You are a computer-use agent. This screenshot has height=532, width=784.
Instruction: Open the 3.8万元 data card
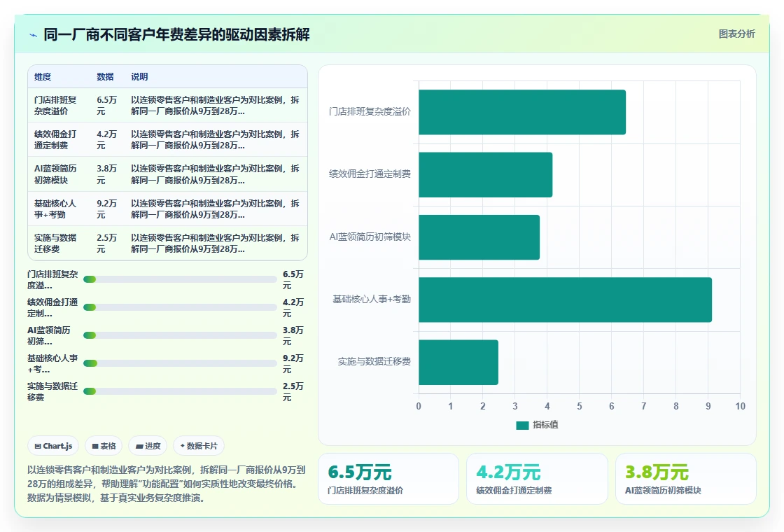tap(685, 479)
